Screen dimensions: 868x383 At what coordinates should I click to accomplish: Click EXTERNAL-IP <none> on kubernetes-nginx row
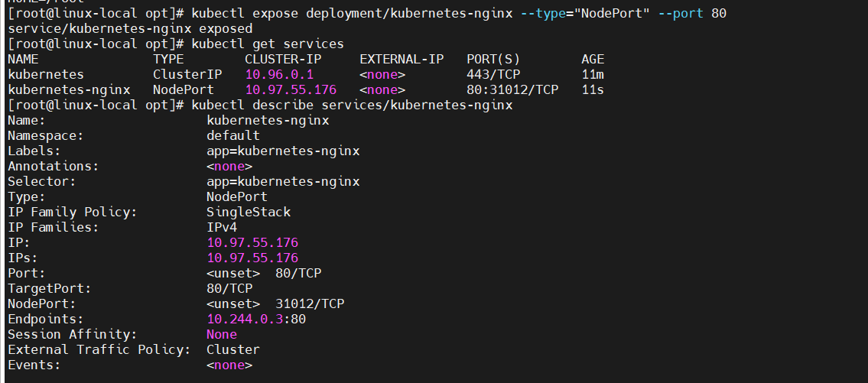382,89
